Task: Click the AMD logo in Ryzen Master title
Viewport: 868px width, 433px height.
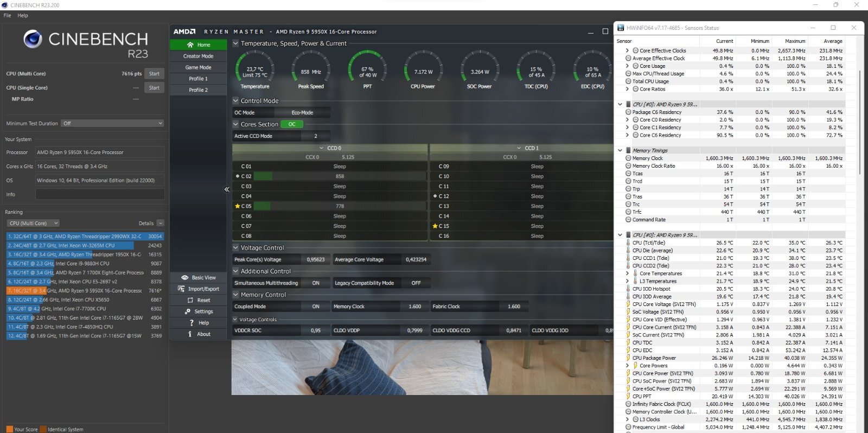Action: click(184, 32)
